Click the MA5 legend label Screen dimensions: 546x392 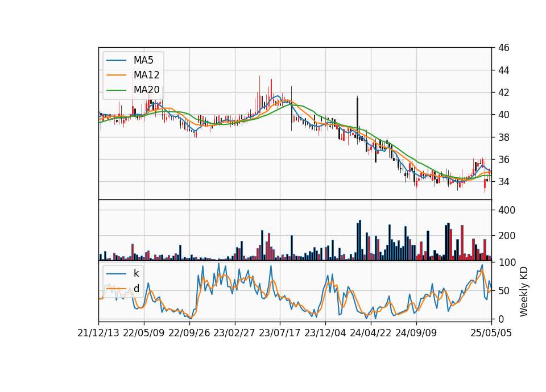click(143, 60)
